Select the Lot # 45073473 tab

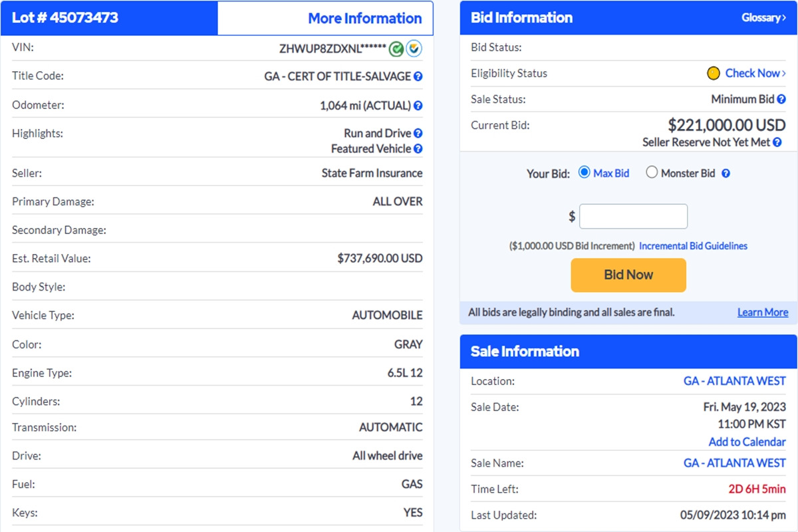point(109,18)
